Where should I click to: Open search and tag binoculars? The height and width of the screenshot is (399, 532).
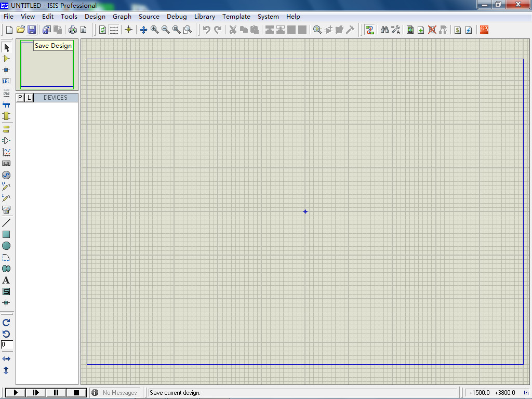[384, 30]
